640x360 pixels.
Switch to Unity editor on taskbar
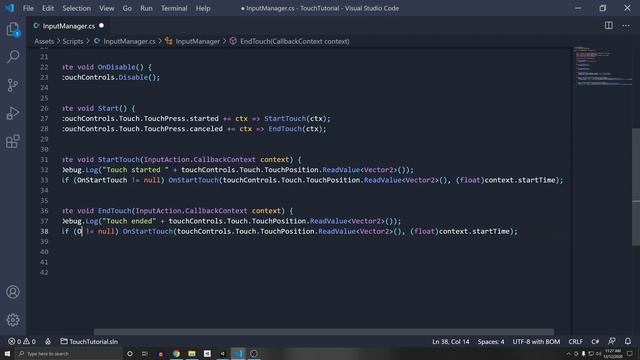coord(223,353)
